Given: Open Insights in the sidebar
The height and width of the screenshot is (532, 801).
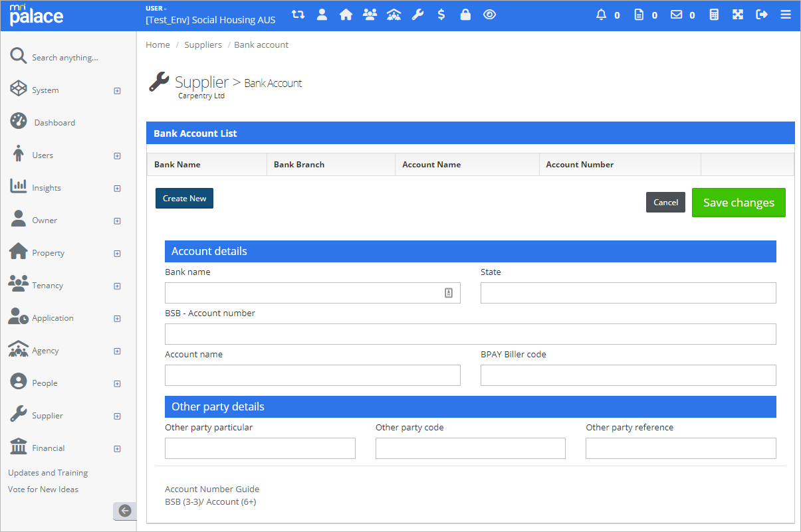Looking at the screenshot, I should [x=47, y=188].
